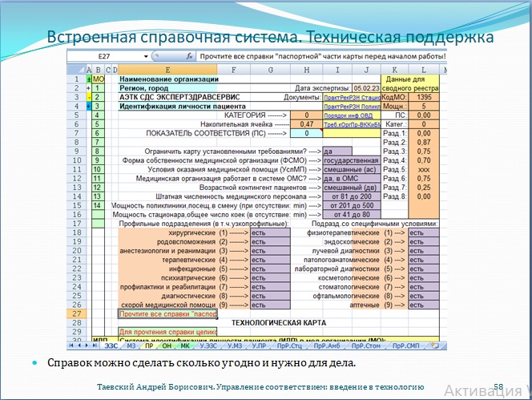Click the 'от 41 до 80' beds cell
This screenshot has height=400, width=532.
coord(352,215)
